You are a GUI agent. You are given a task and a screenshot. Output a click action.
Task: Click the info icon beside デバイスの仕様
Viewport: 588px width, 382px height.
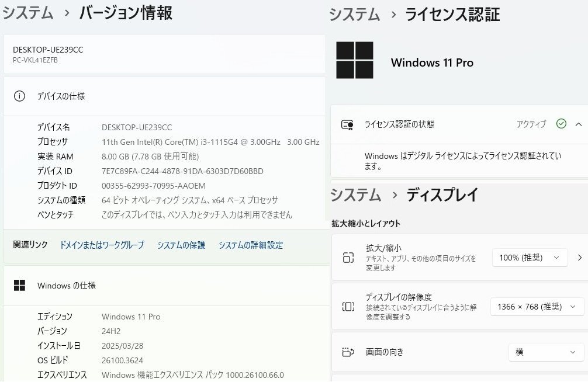pos(19,96)
